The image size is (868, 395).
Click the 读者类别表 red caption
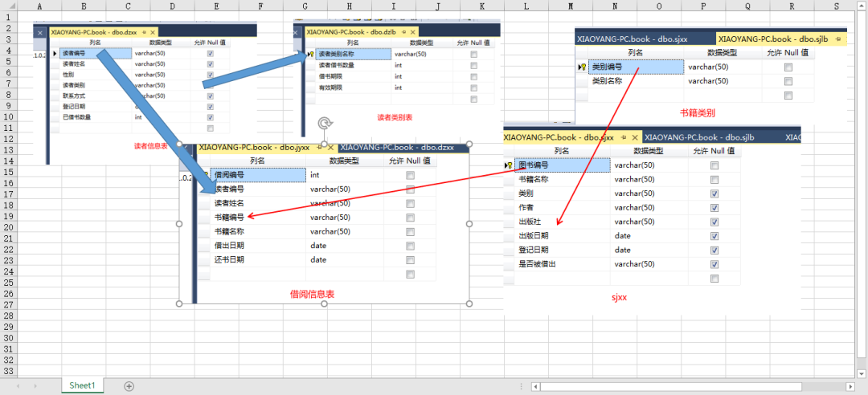point(395,117)
